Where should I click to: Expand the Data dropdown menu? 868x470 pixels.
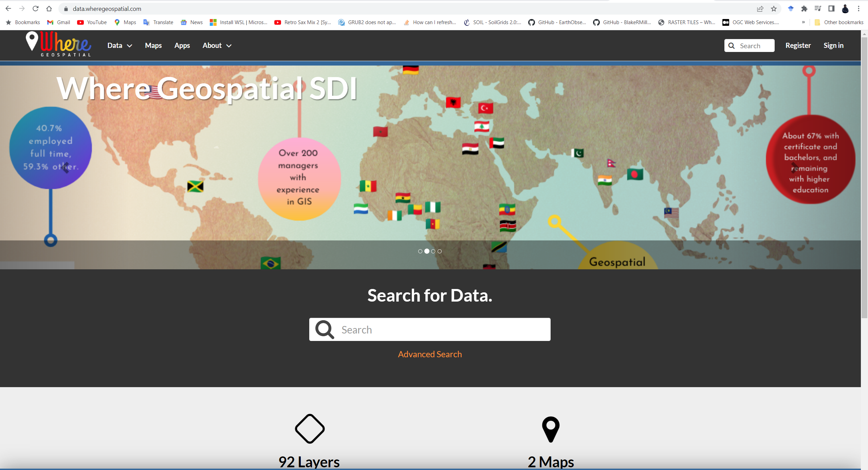pos(119,46)
